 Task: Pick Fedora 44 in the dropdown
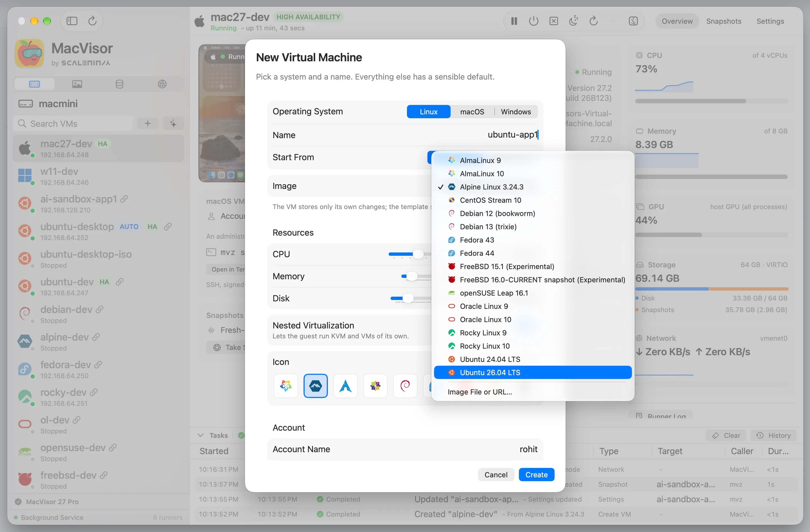coord(533,253)
